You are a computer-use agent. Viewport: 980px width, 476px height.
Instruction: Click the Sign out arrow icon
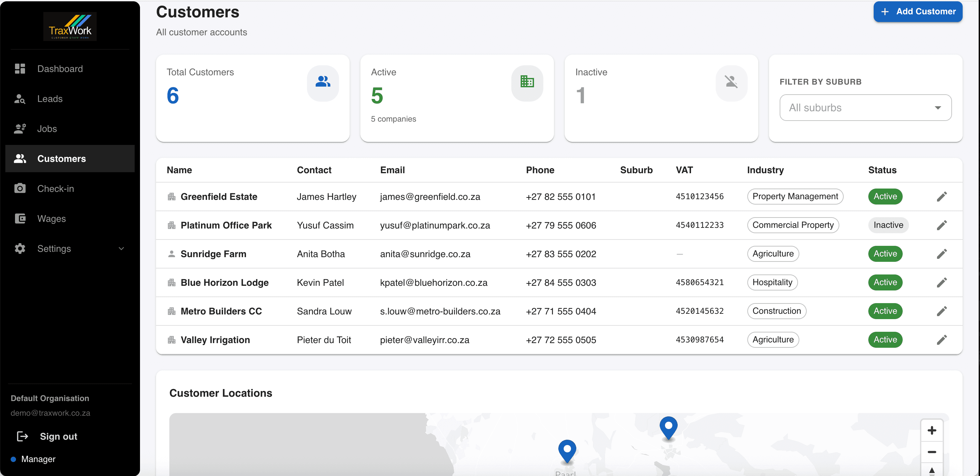coord(22,436)
